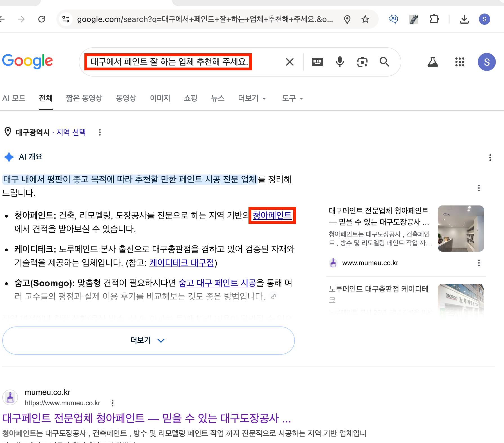
Task: Open Chrome profile avatar S in toolbar
Action: click(x=484, y=19)
